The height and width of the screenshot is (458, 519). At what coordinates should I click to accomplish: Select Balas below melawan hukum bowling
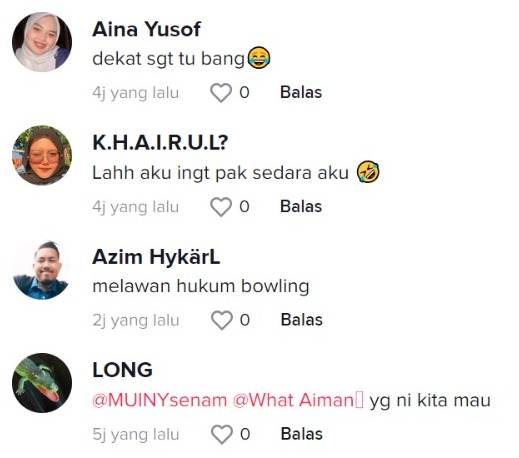point(302,320)
